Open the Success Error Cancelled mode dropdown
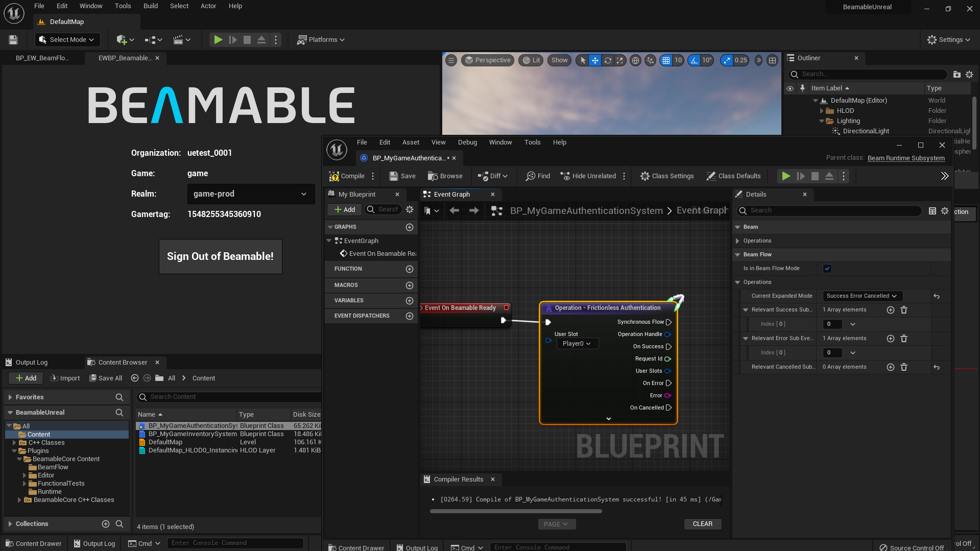Image resolution: width=980 pixels, height=551 pixels. (861, 296)
